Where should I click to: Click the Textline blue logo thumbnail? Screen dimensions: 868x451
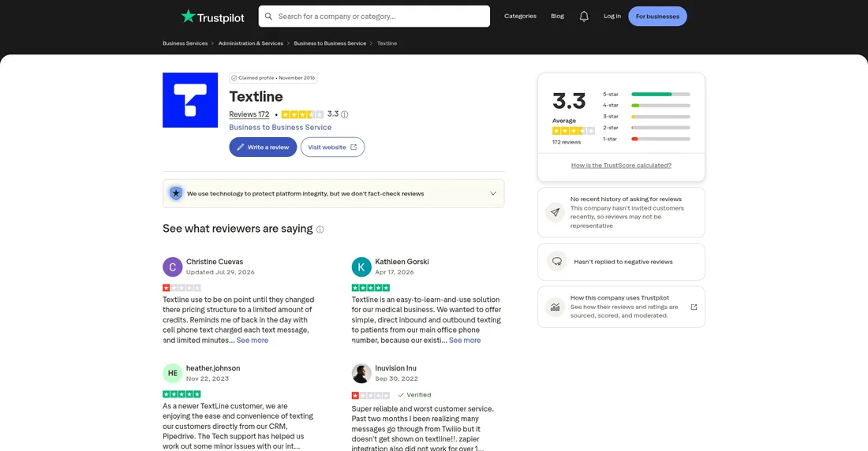tap(190, 100)
